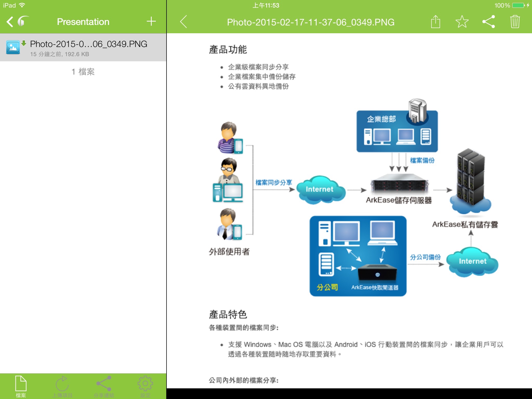Image resolution: width=532 pixels, height=399 pixels.
Task: Tap the 上午11:53 clock in status bar
Action: tap(266, 5)
